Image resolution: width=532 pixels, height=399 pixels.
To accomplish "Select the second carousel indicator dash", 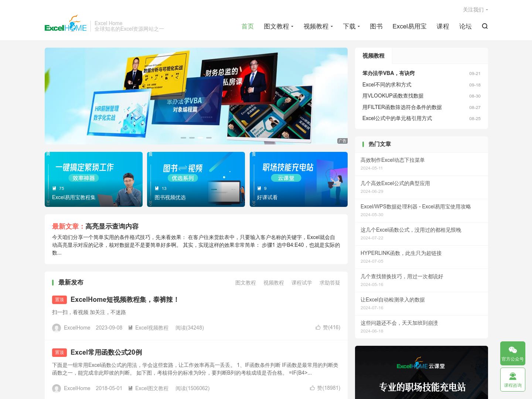I will coord(192,137).
